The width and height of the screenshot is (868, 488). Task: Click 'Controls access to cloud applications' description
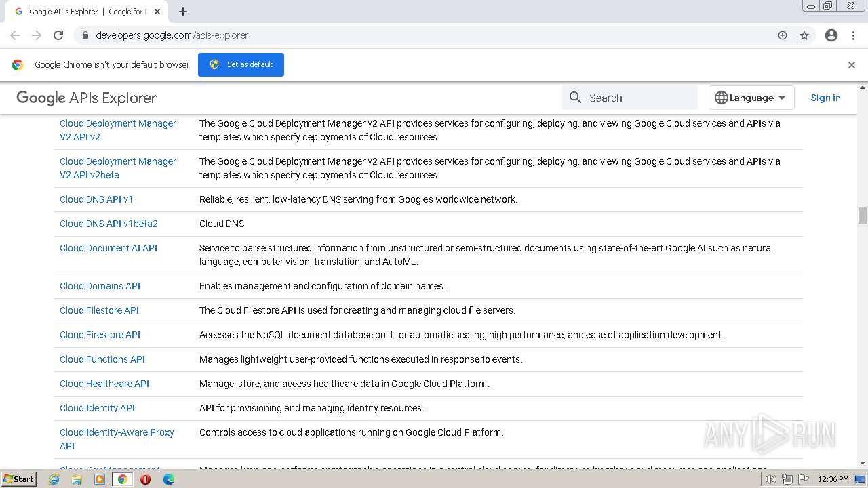pos(351,432)
